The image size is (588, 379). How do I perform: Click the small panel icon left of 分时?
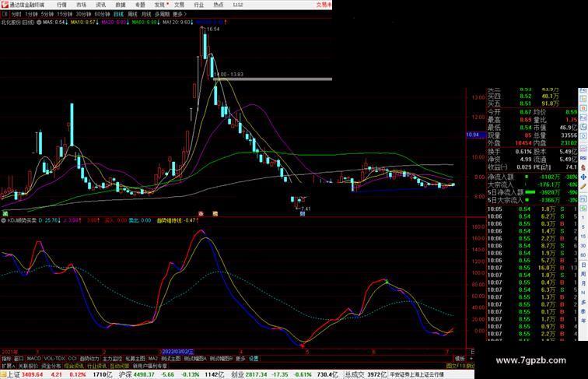coord(5,14)
